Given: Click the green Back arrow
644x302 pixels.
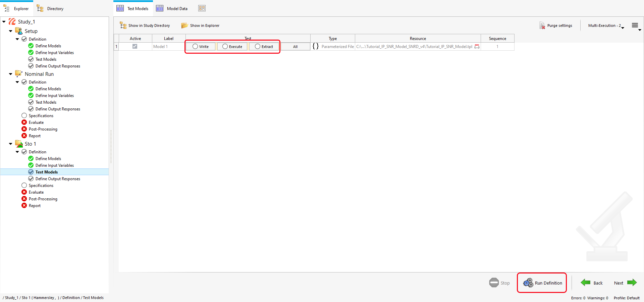Looking at the screenshot, I should (x=586, y=283).
